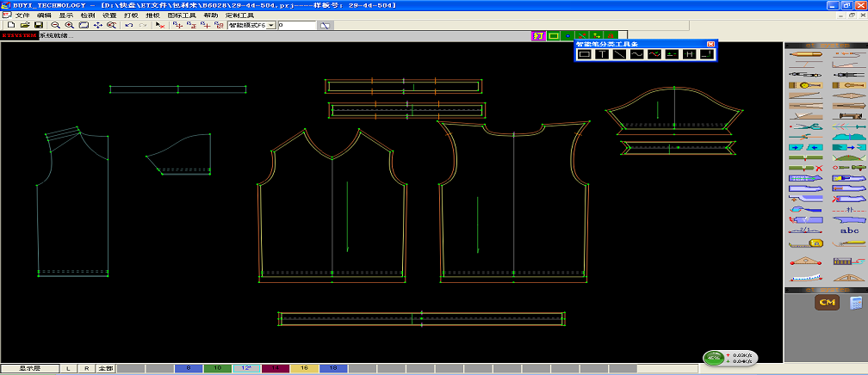The height and width of the screenshot is (375, 868).
Task: Toggle the green blue-dot mode button
Action: [x=567, y=36]
